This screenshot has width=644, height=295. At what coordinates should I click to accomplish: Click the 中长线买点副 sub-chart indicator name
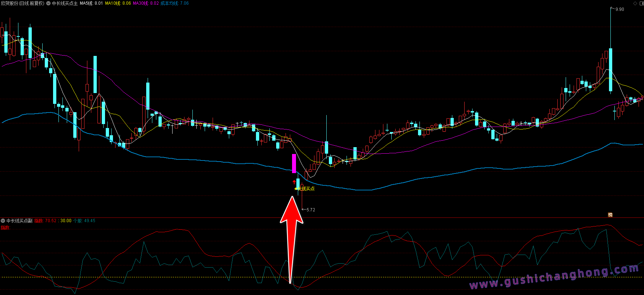click(x=19, y=221)
